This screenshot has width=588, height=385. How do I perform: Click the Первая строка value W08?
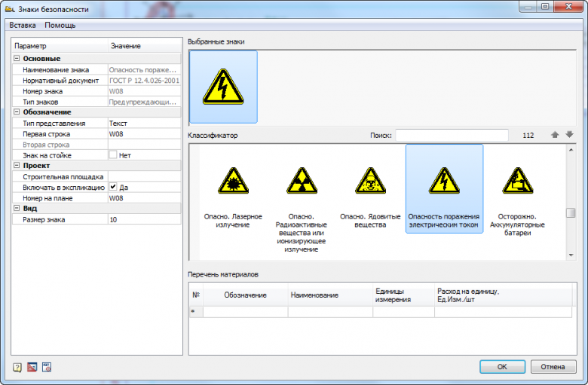click(145, 134)
